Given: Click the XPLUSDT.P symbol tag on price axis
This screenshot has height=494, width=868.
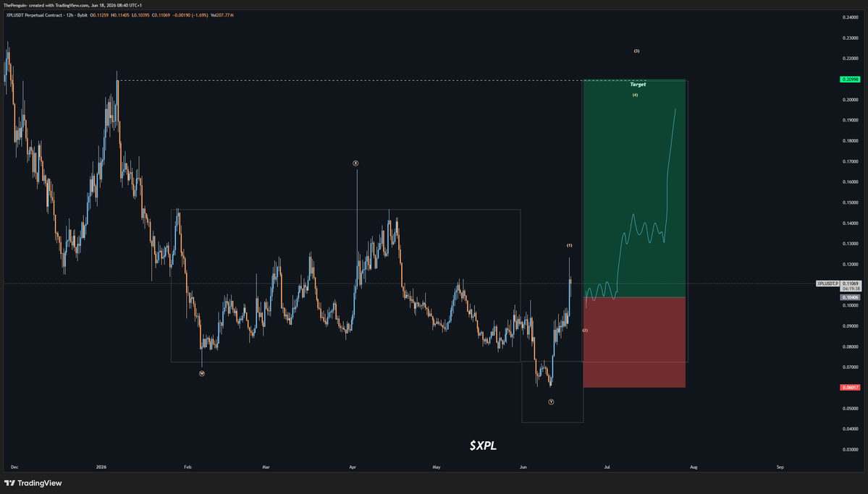Looking at the screenshot, I should coord(827,284).
